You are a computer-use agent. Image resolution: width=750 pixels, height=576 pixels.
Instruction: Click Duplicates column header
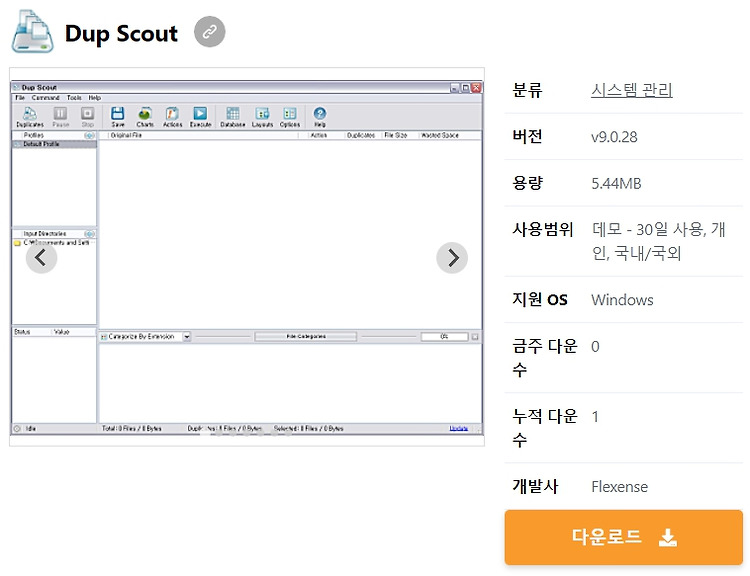pos(361,135)
